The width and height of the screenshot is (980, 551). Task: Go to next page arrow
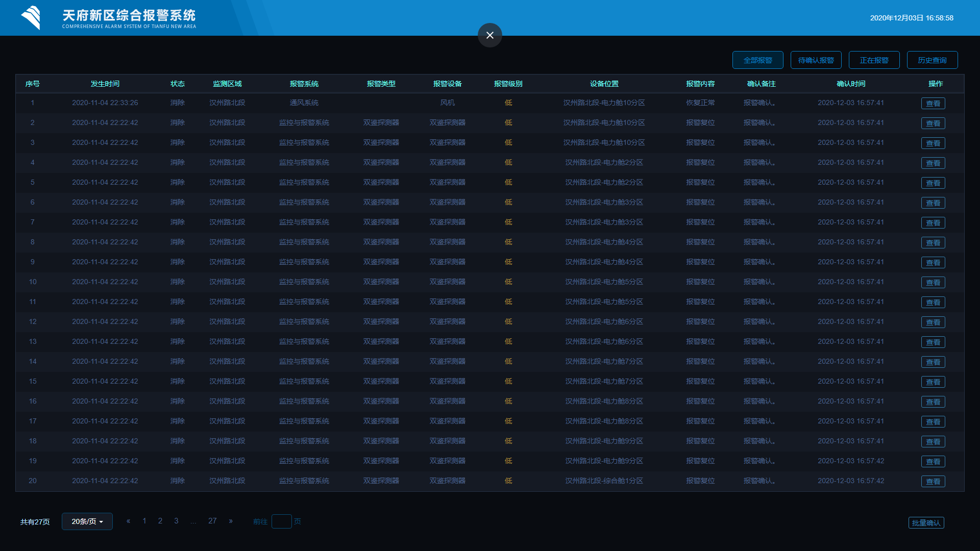click(x=231, y=521)
